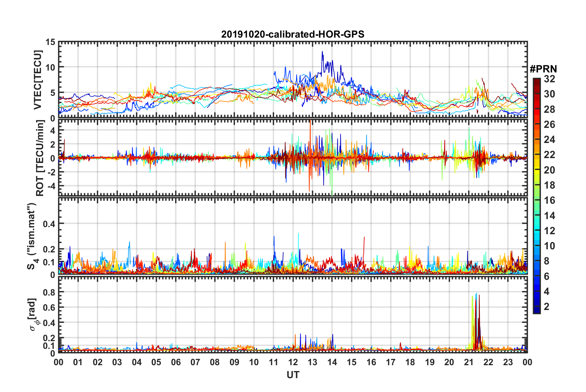Image resolution: width=586 pixels, height=392 pixels.
Task: Click colorbar tick label 16
Action: (549, 200)
